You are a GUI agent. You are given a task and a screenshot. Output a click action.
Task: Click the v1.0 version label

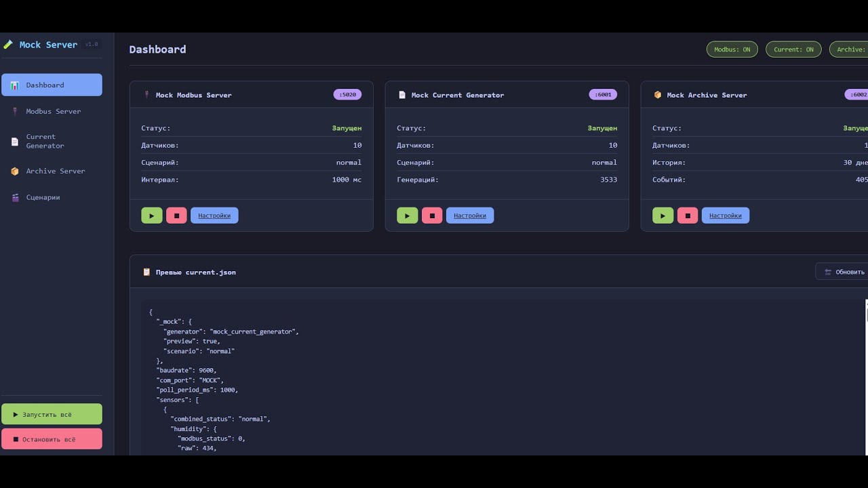[x=92, y=45]
